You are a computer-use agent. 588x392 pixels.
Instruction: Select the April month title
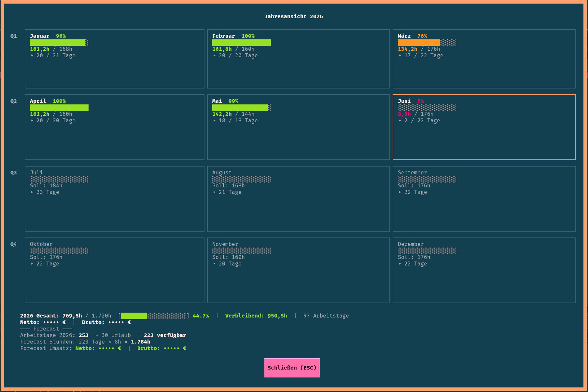38,101
